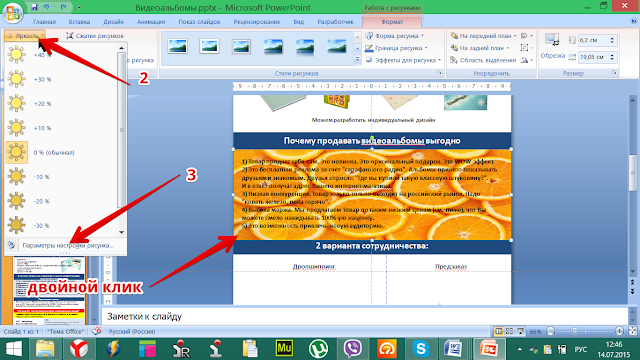This screenshot has height=360, width=640.
Task: Click the Office button logo
Action: point(12,12)
